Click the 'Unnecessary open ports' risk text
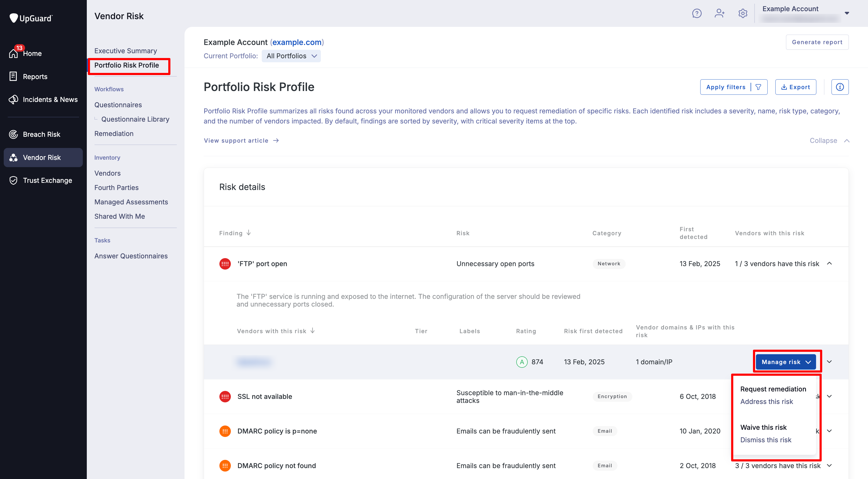Image resolution: width=868 pixels, height=479 pixels. point(495,264)
